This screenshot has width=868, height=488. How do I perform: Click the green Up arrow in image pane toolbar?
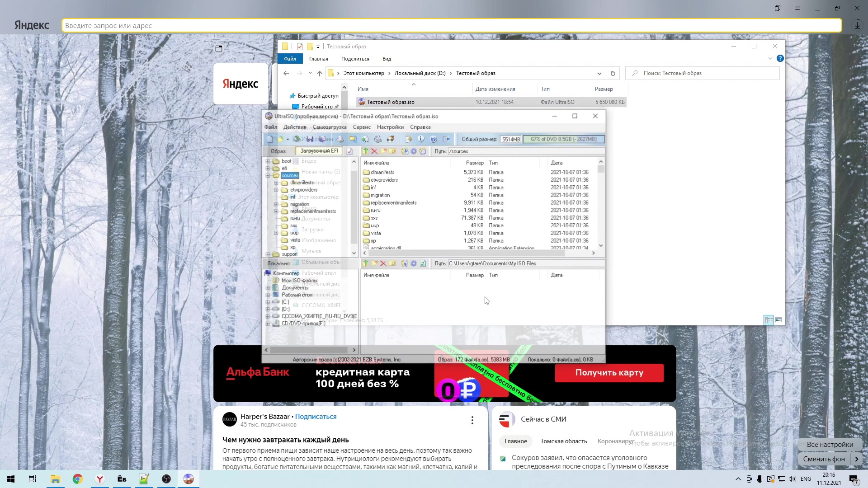365,151
